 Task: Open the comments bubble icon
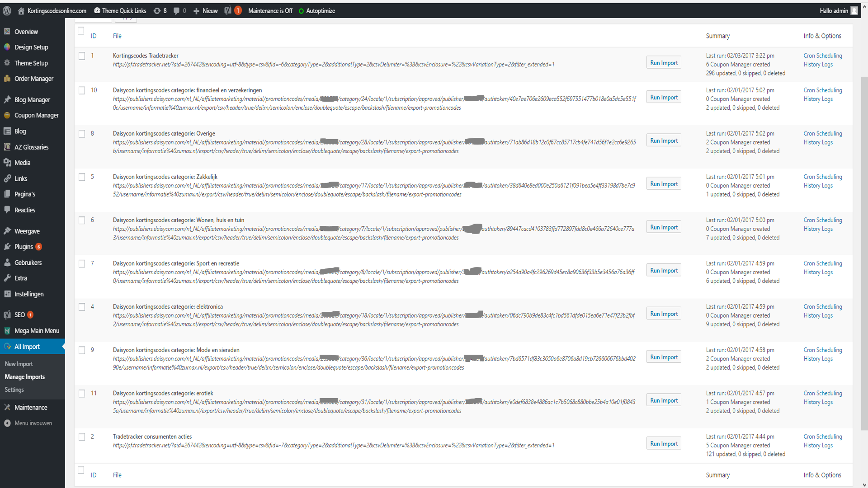pyautogui.click(x=176, y=11)
